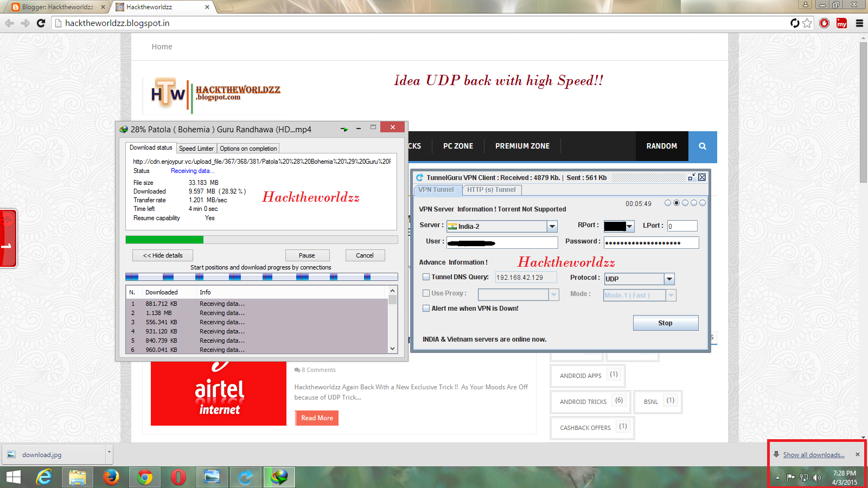Click the volume speaker tray icon
Viewport: 868px width, 488px height.
coord(817,478)
